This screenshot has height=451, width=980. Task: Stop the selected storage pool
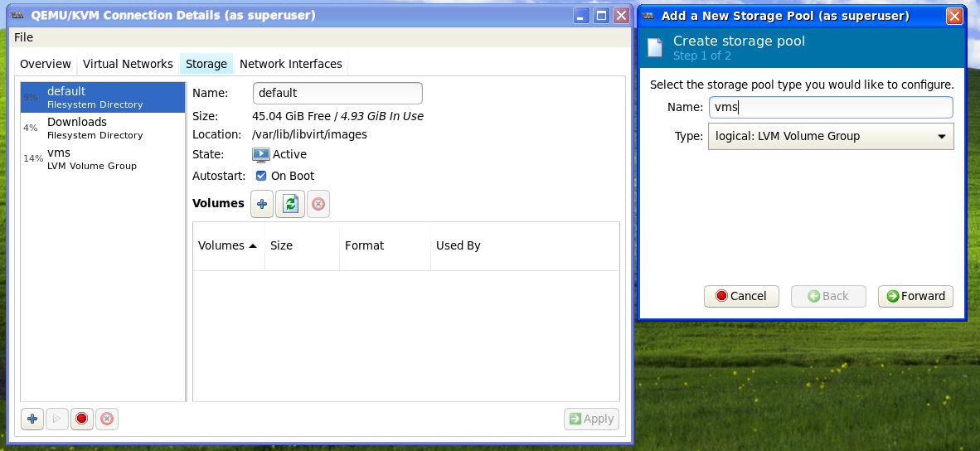pos(81,419)
